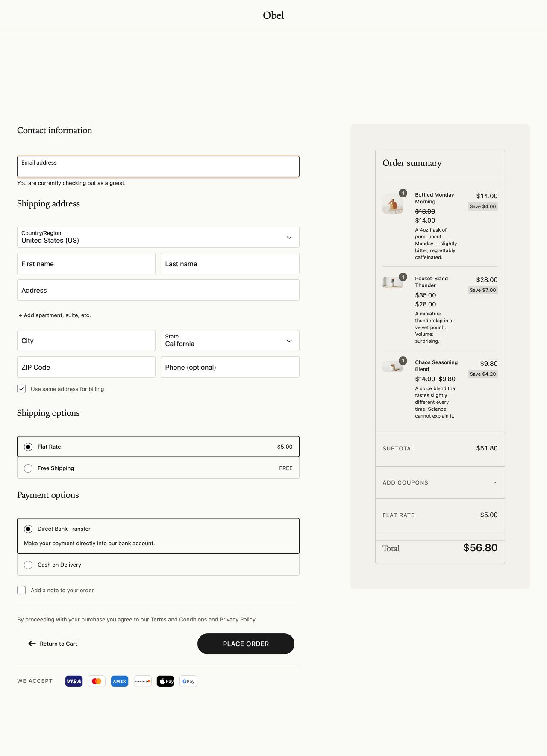
Task: Go back via Return to Cart
Action: 53,644
